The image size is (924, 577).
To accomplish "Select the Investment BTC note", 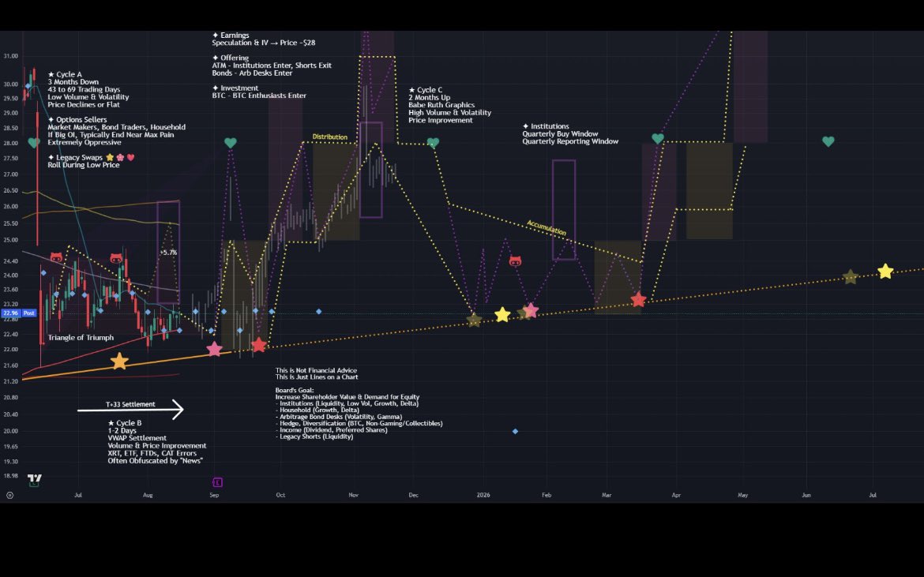I will (259, 92).
